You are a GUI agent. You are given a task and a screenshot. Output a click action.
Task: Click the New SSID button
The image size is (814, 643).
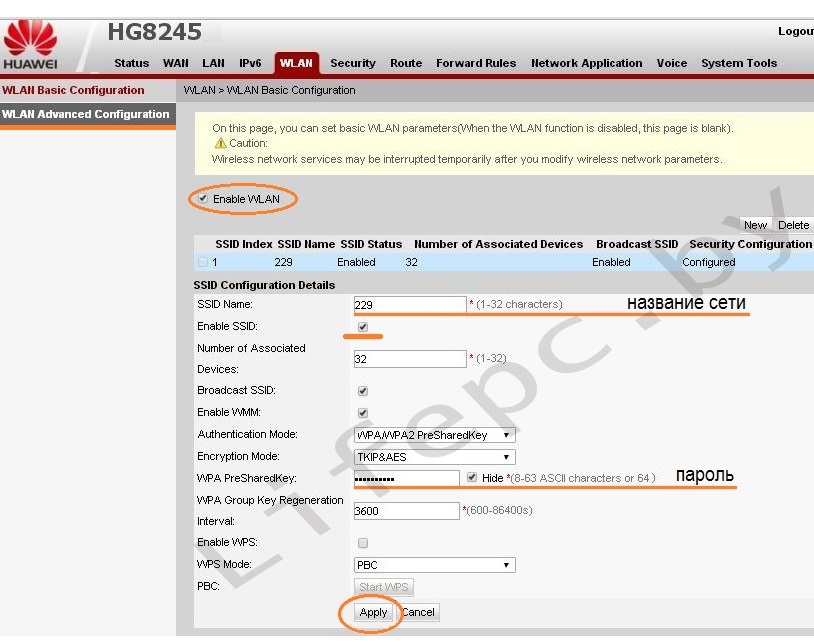[x=755, y=225]
